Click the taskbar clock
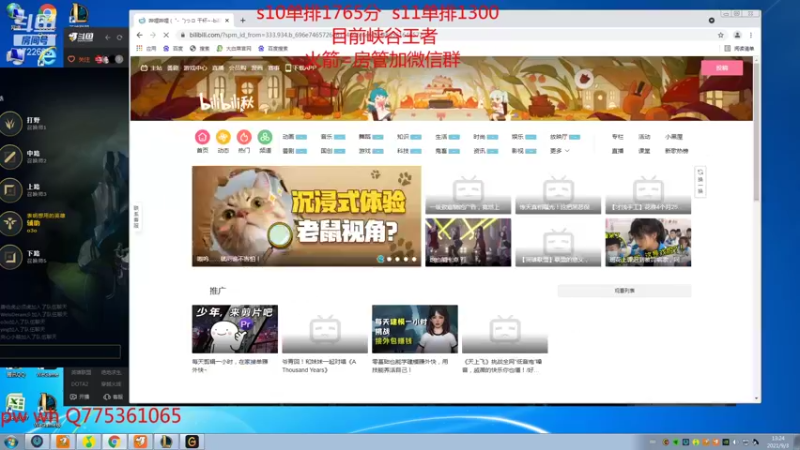Viewport: 800px width, 450px height. [778, 442]
